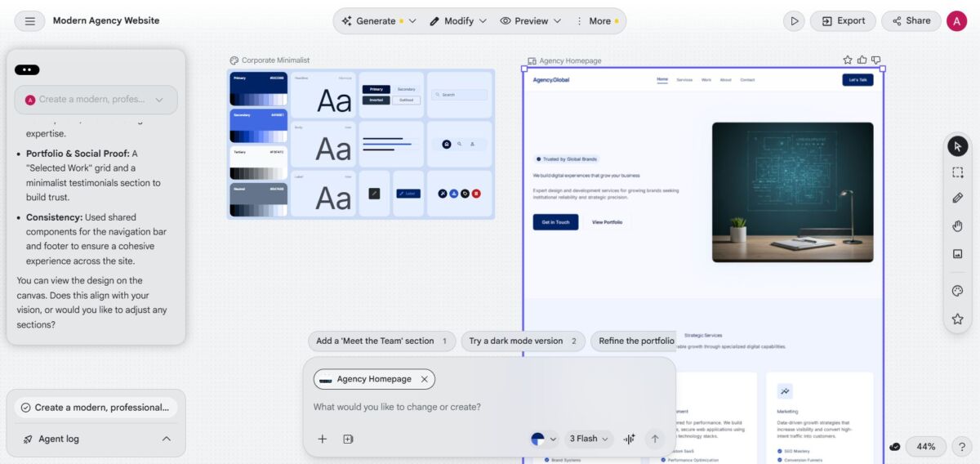Screen dimensions: 980x464
Task: Click Home in the Agency Homepage nav
Action: point(662,79)
